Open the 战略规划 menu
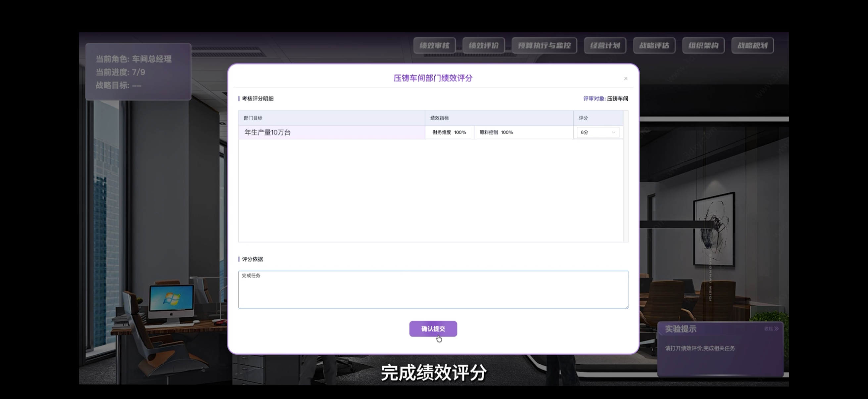This screenshot has height=399, width=868. [752, 45]
